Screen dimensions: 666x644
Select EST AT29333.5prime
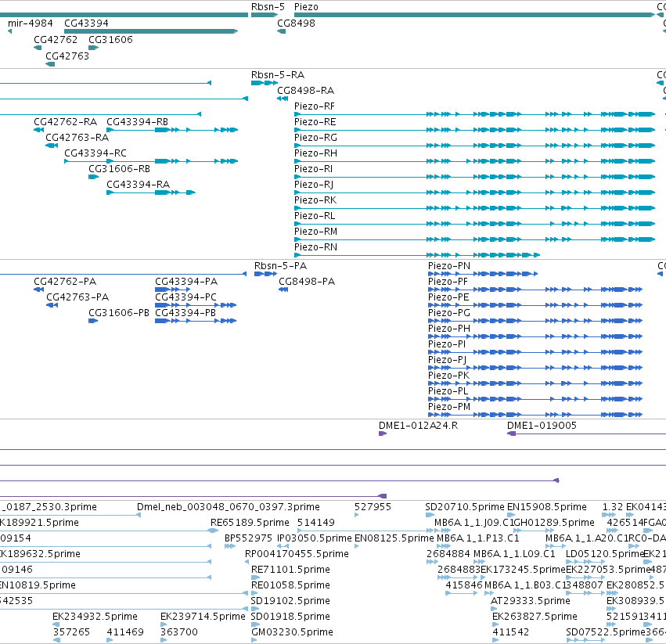tap(530, 601)
